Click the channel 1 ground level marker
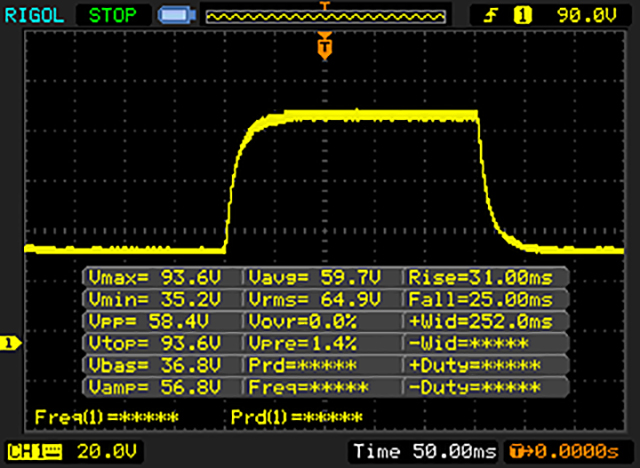The height and width of the screenshot is (468, 640). point(10,343)
